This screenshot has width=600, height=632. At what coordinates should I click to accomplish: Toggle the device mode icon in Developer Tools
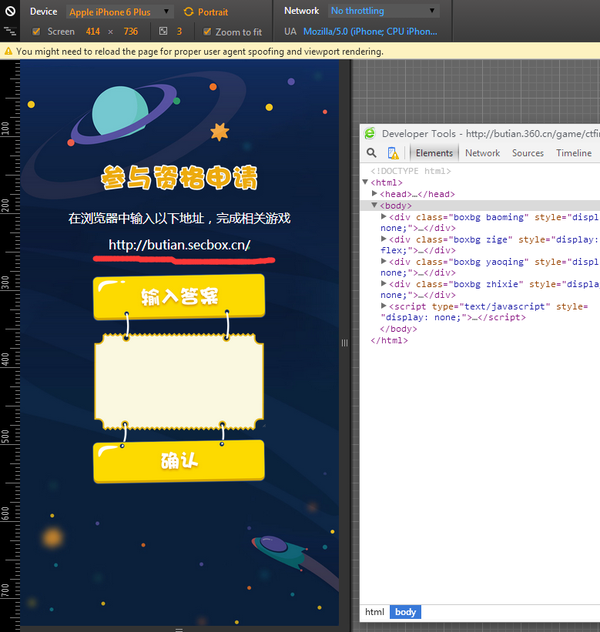tap(393, 153)
